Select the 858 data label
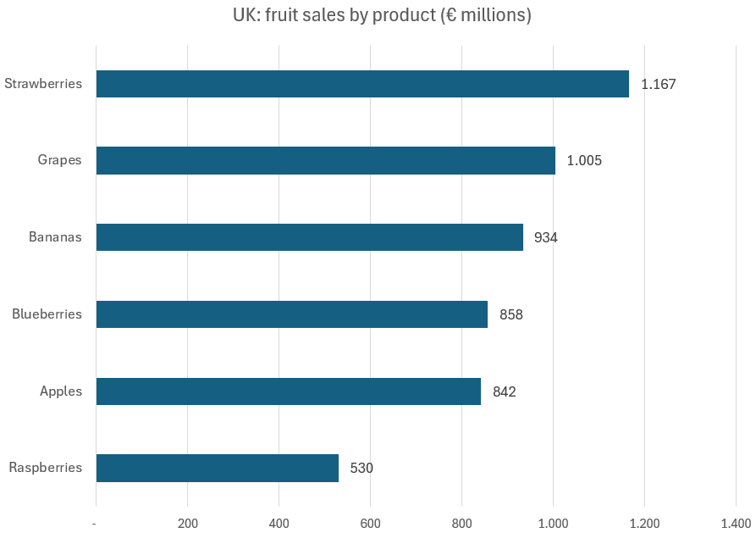756x533 pixels. [x=511, y=315]
